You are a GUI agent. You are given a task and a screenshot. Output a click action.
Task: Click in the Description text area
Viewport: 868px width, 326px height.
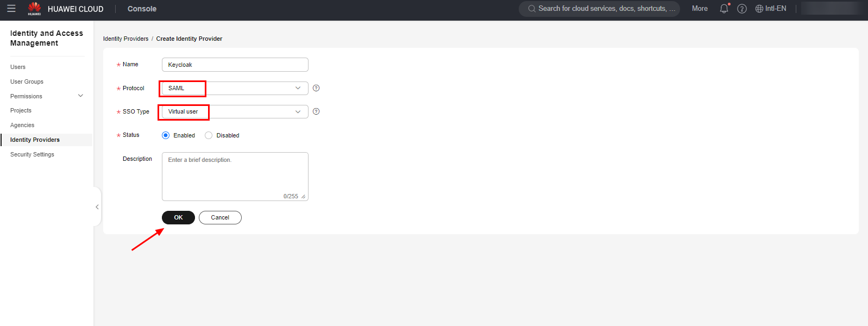[x=235, y=177]
